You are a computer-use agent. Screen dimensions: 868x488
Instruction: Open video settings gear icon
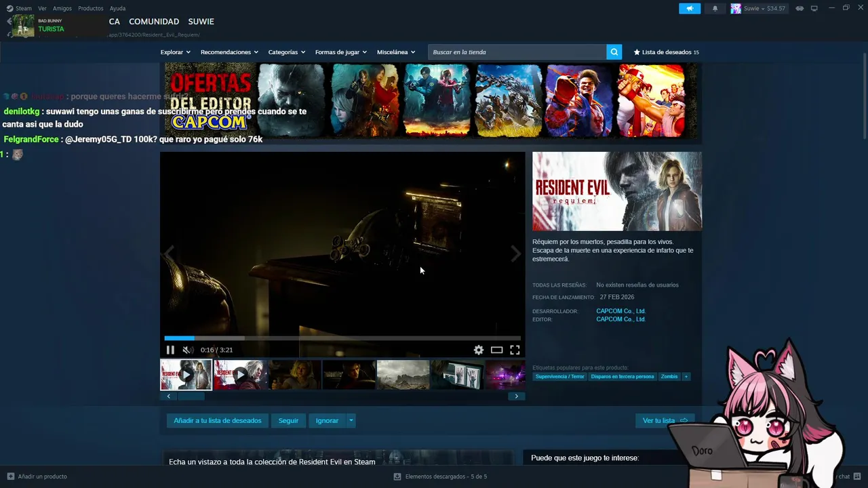tap(479, 350)
